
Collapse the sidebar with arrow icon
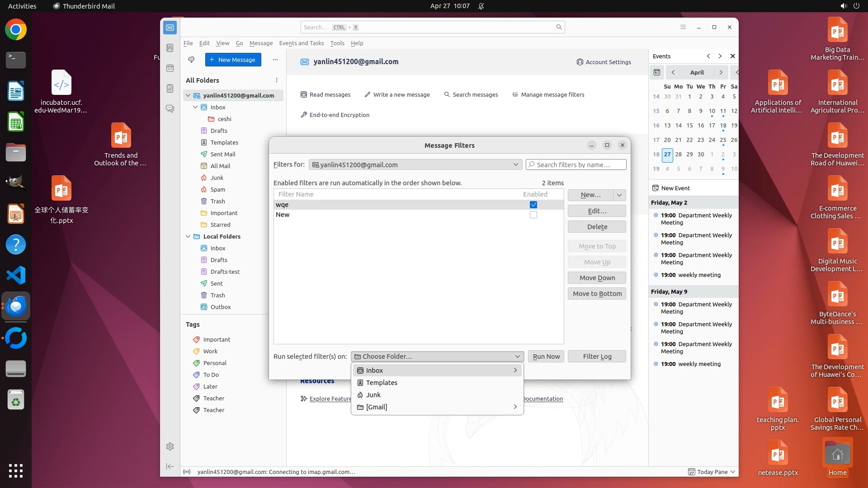(170, 466)
